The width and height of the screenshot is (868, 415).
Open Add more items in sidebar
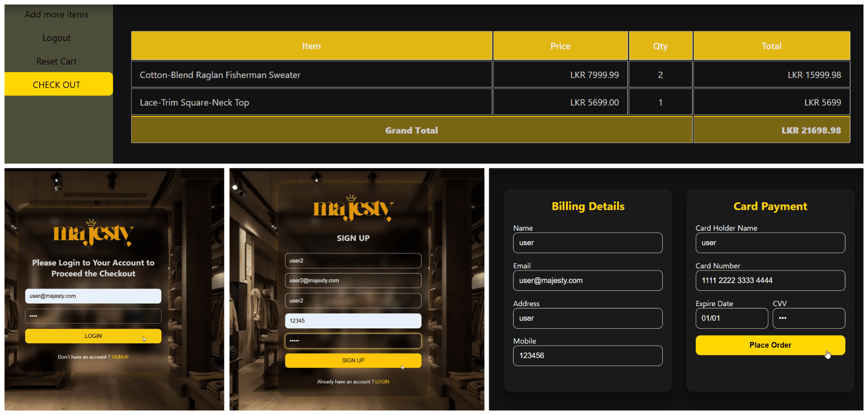point(57,14)
